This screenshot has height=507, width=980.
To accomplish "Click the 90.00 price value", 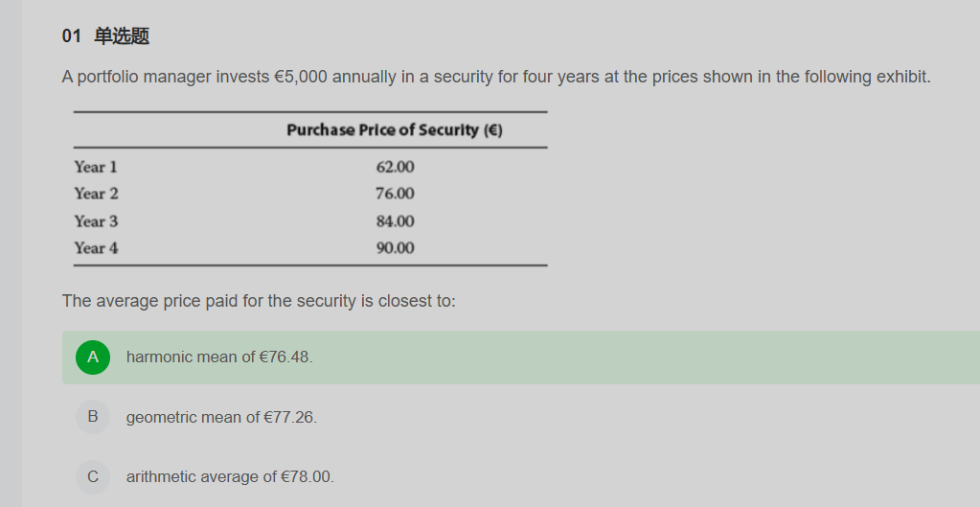I will click(395, 248).
